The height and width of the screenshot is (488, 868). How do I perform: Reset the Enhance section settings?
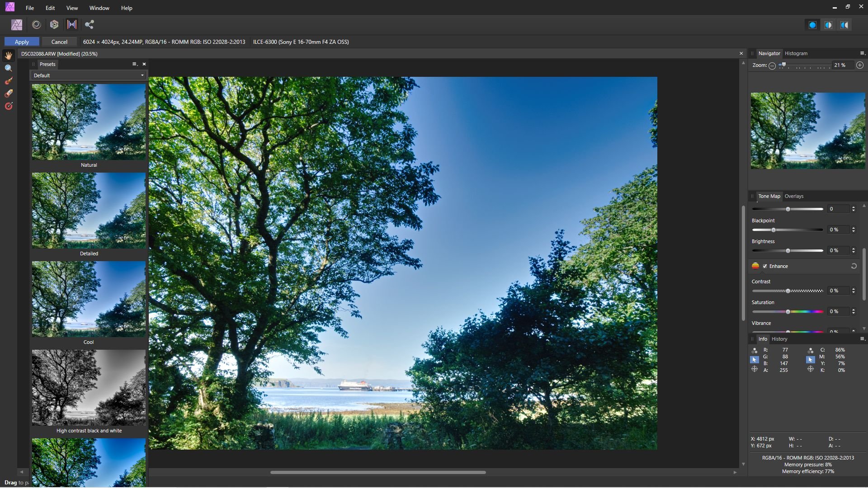(854, 266)
